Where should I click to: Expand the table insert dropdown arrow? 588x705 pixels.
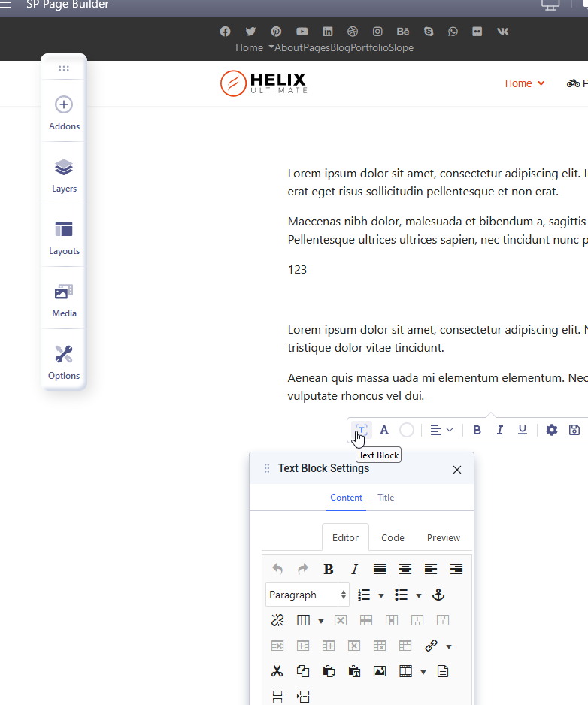(321, 621)
